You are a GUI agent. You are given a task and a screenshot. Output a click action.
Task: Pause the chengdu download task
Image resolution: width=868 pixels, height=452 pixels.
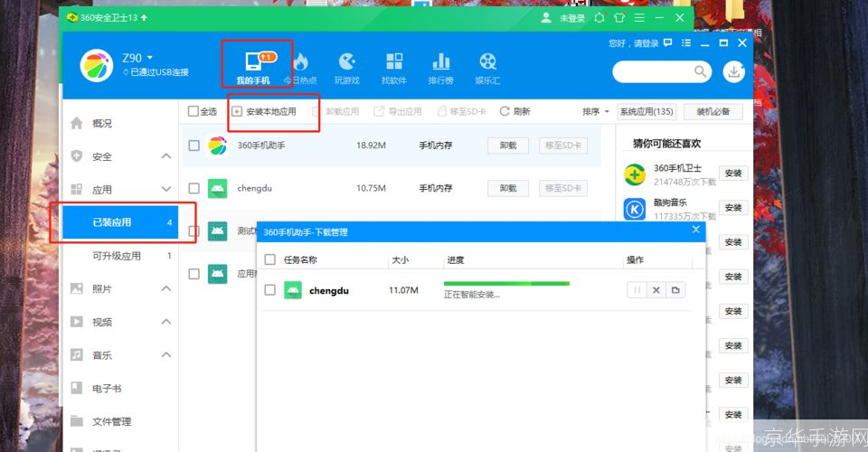(637, 290)
